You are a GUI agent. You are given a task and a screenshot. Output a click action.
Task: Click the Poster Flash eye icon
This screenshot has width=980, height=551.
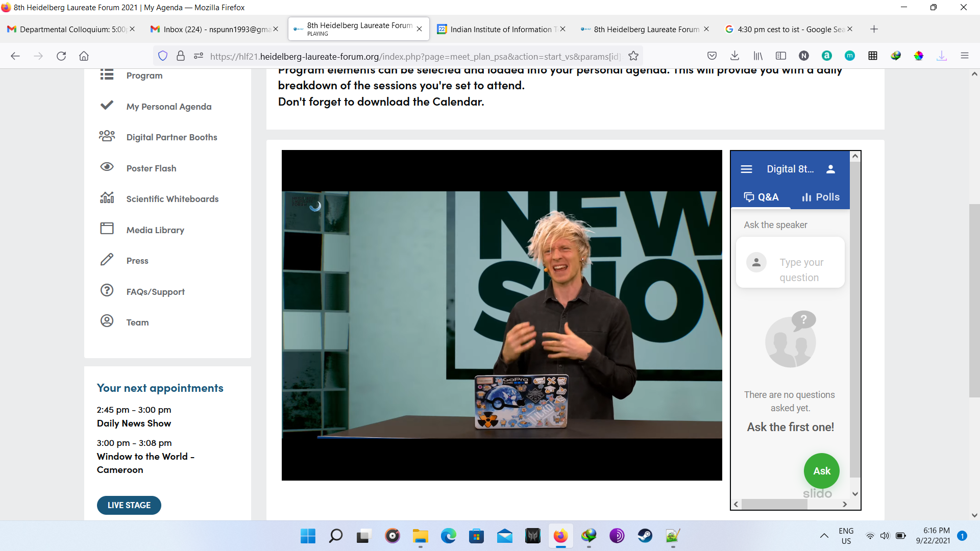(x=107, y=167)
